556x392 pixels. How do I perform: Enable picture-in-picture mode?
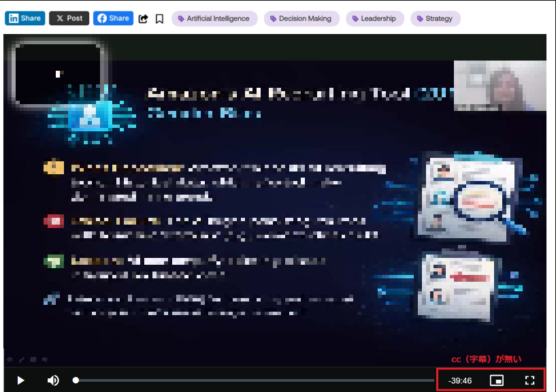pyautogui.click(x=497, y=380)
